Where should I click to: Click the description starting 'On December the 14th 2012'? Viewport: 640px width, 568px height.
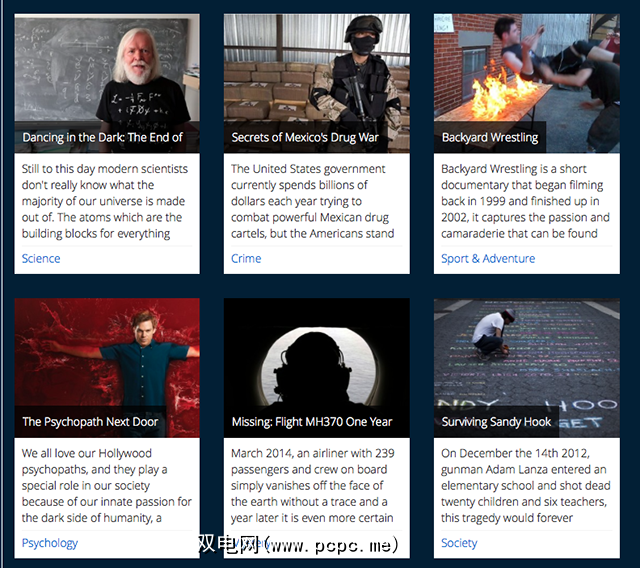pyautogui.click(x=526, y=486)
